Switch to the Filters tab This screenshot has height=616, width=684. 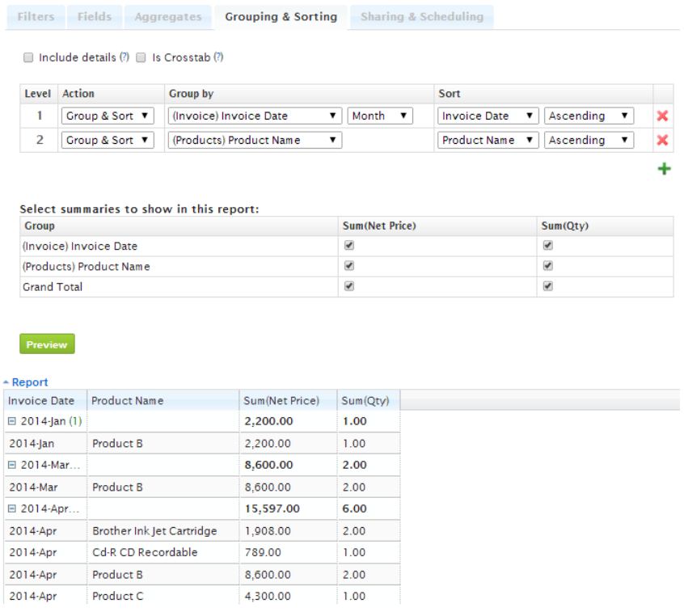point(36,16)
